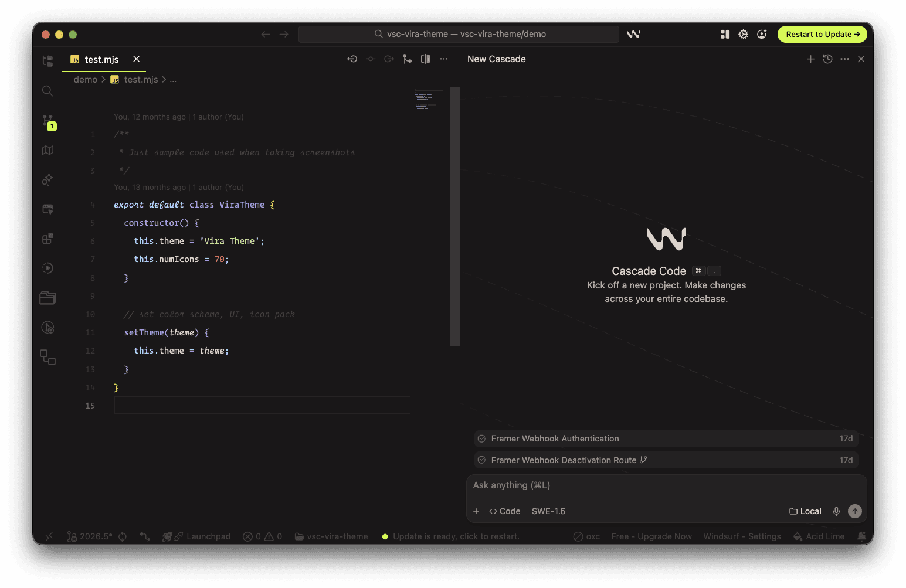Click the title bar search command center
Screen dimensions: 906x588
click(x=459, y=35)
